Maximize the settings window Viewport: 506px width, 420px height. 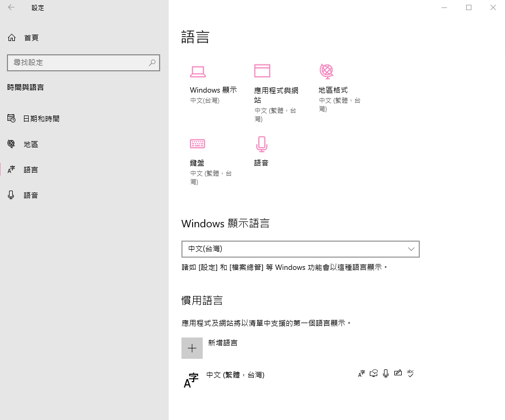[x=469, y=7]
